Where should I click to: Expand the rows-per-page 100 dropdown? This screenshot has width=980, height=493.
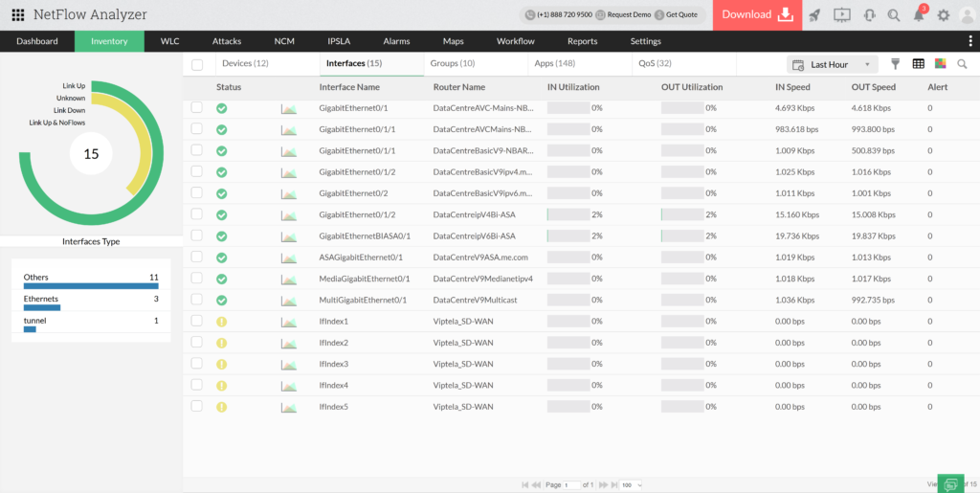point(632,485)
